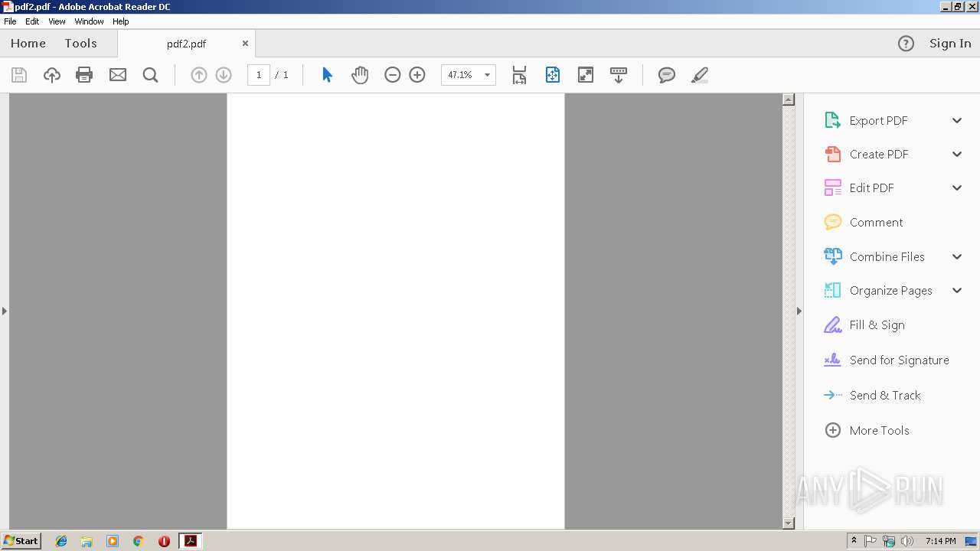Viewport: 980px width, 551px height.
Task: Switch to the Tools tab
Action: 80,44
